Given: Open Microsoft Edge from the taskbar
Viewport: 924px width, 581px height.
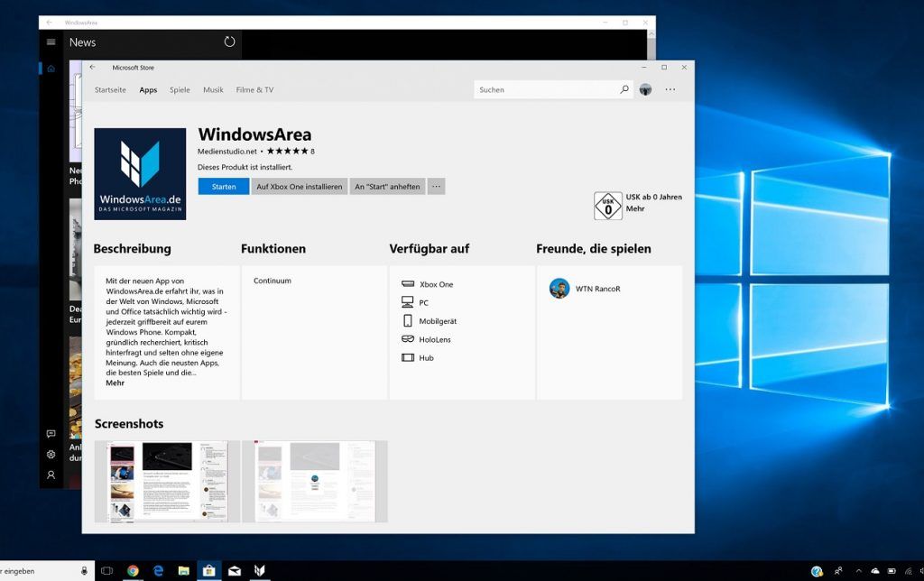Looking at the screenshot, I should [159, 571].
